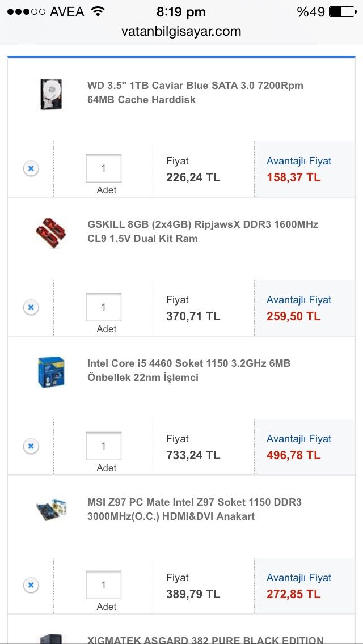The image size is (363, 644).
Task: Tap the GSKILL RAM product image
Action: coord(50,232)
